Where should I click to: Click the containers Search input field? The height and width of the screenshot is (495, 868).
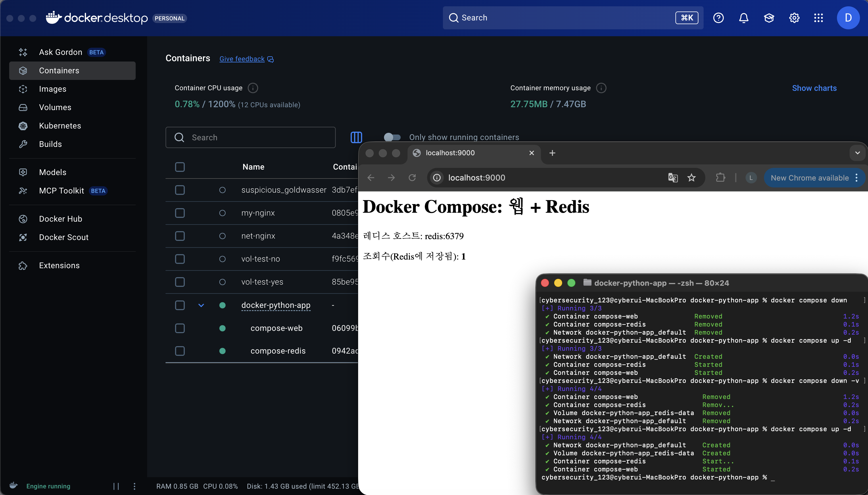[x=250, y=137]
